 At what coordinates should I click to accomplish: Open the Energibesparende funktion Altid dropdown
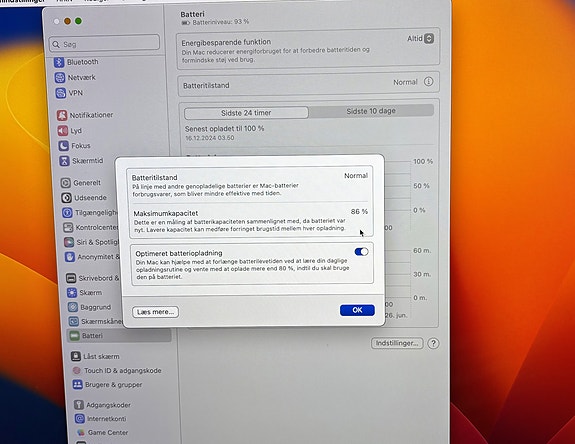pyautogui.click(x=421, y=38)
